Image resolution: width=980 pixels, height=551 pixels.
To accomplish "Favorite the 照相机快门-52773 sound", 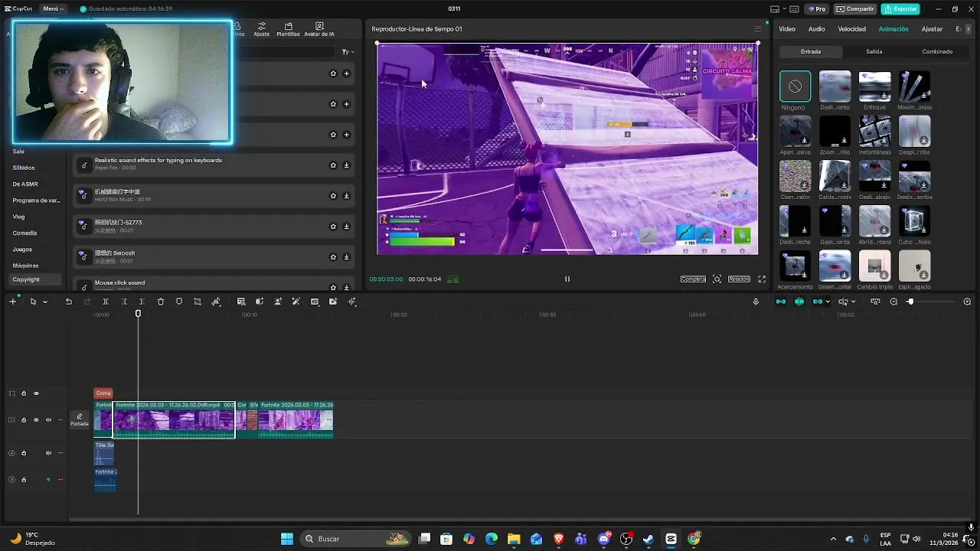I will (333, 227).
